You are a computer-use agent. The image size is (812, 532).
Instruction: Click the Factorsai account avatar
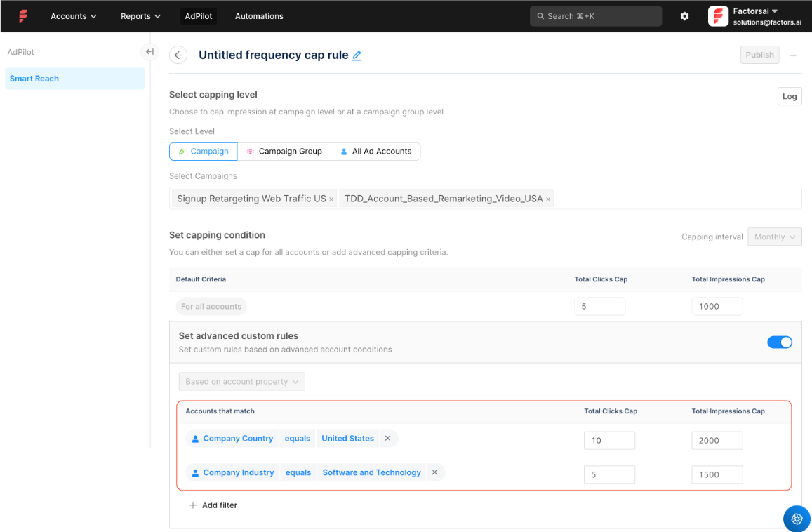(718, 16)
